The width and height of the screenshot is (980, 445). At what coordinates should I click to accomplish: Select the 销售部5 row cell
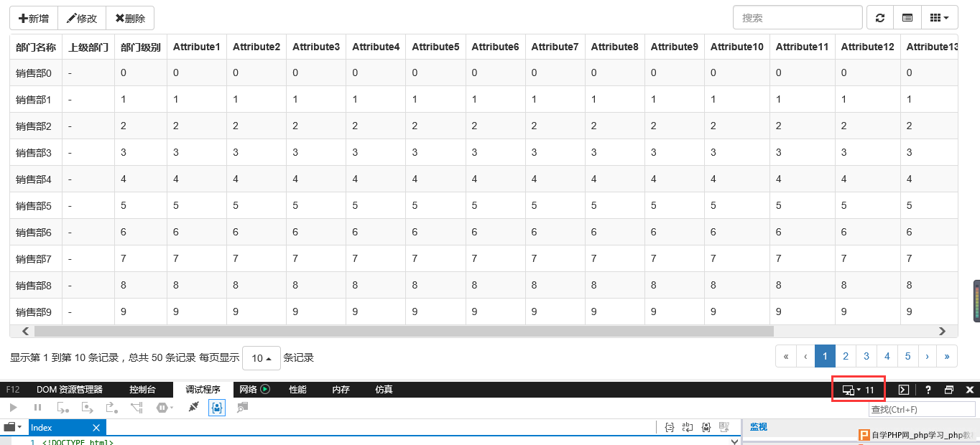pos(36,205)
